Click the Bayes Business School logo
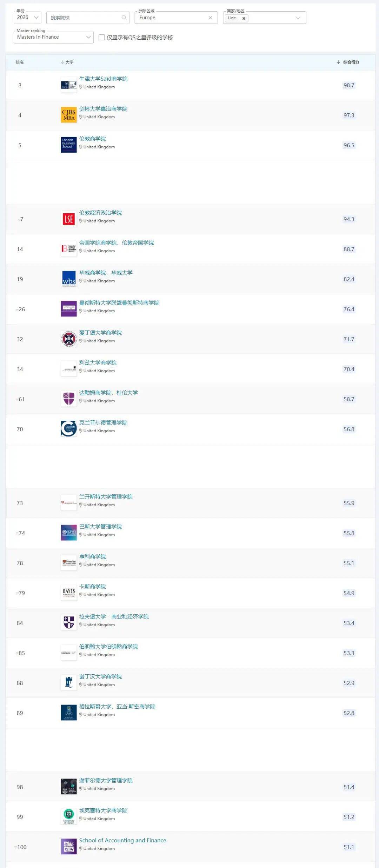 (x=68, y=593)
